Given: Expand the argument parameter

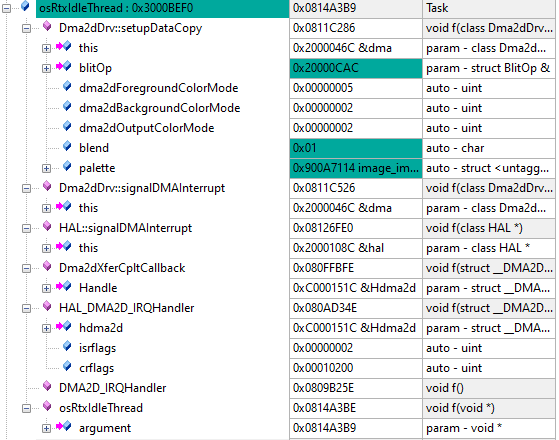Looking at the screenshot, I should click(x=46, y=428).
